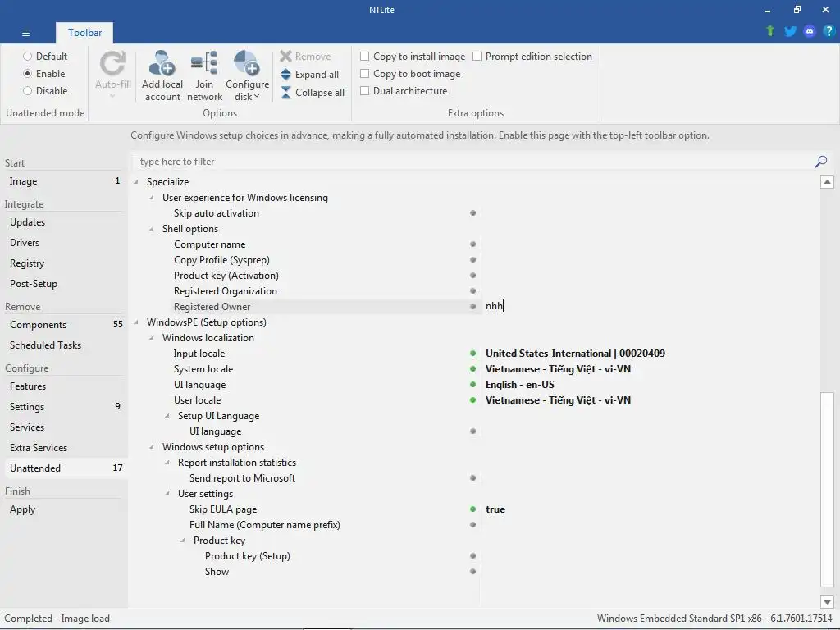Click gray dot beside Skip auto activation
Viewport: 840px width, 630px height.
tap(472, 213)
